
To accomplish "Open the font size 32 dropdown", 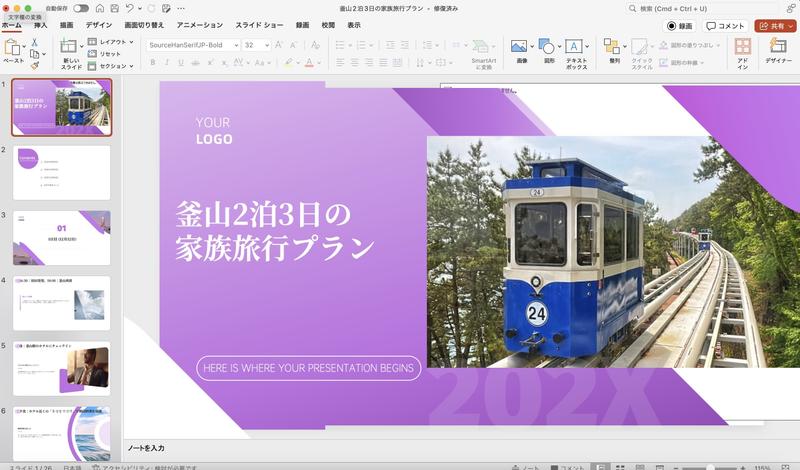I will pyautogui.click(x=257, y=45).
